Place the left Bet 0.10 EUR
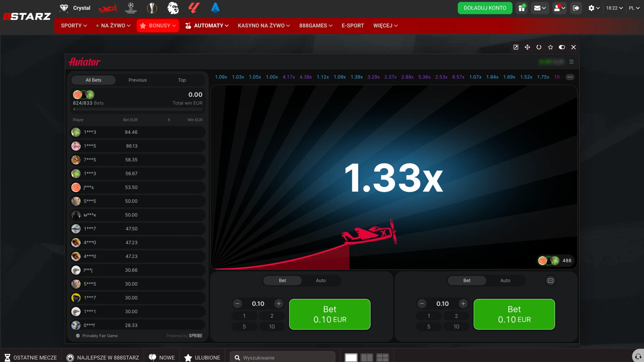The width and height of the screenshot is (644, 362). (330, 314)
